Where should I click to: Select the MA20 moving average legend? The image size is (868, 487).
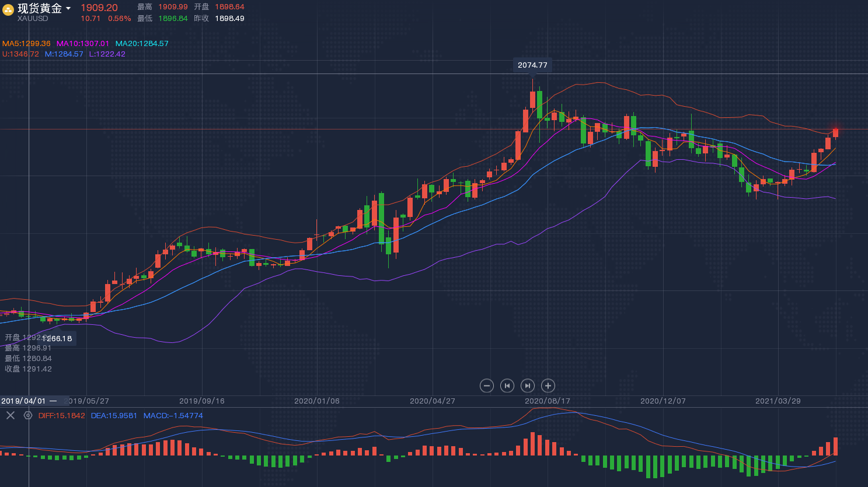(x=142, y=44)
